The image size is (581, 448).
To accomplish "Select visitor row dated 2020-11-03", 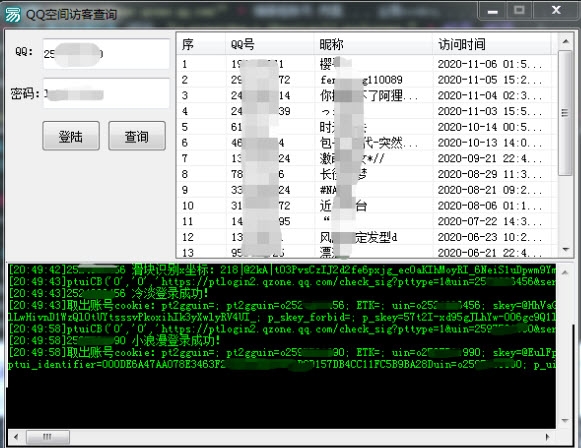I will point(367,111).
